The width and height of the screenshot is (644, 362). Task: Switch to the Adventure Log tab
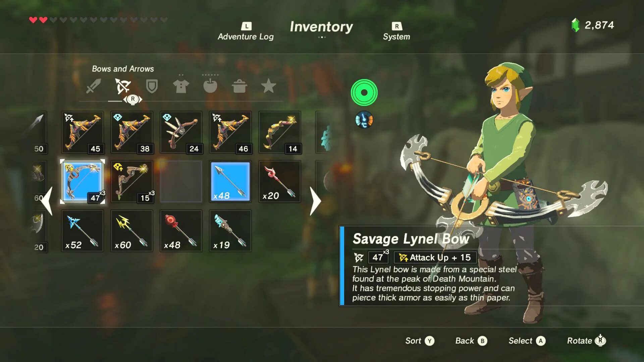(246, 32)
